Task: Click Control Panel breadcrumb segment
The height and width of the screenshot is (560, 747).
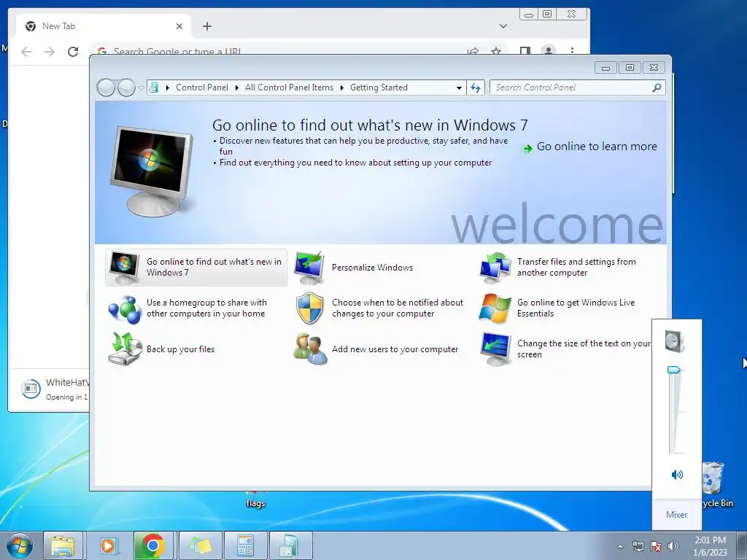Action: click(x=202, y=87)
